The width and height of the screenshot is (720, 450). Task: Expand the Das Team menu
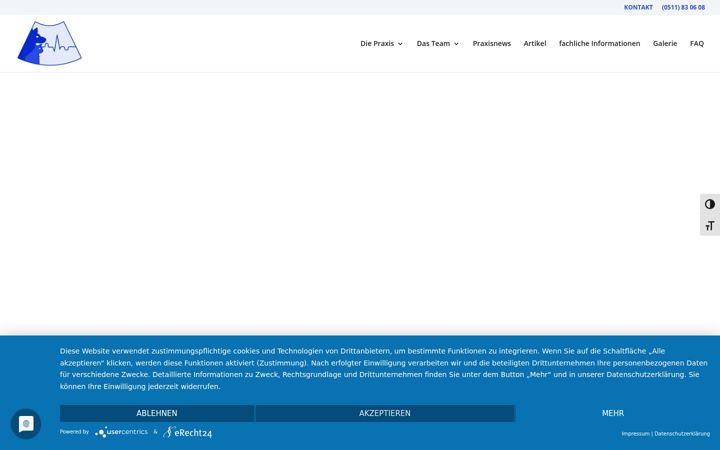point(438,44)
